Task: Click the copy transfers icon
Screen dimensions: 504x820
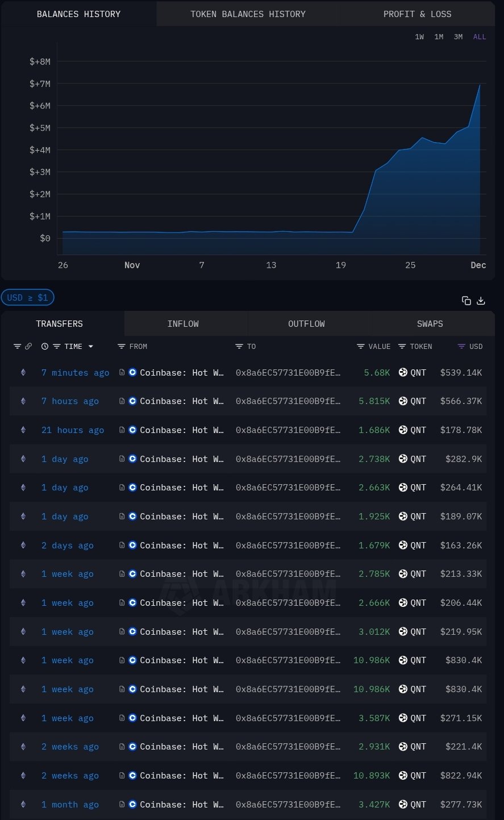Action: (466, 301)
